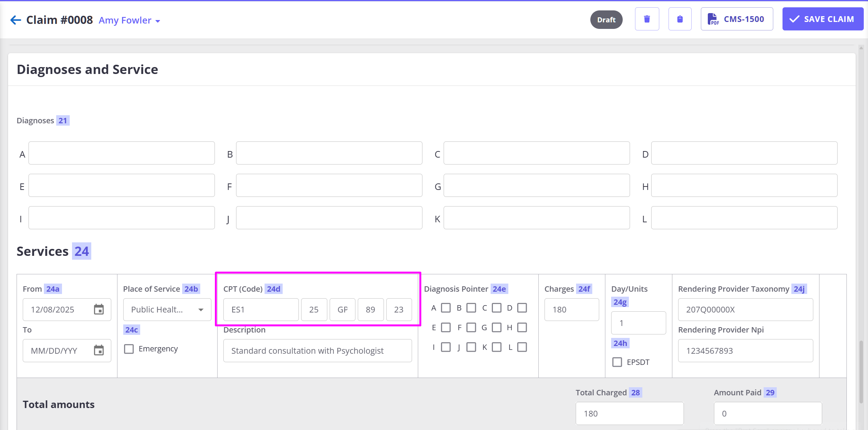Click the Save Claim button

(823, 19)
